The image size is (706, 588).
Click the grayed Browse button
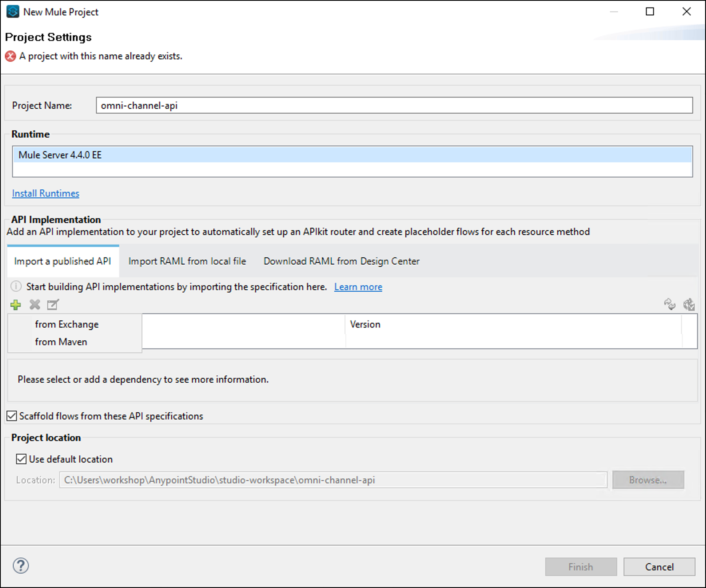648,480
